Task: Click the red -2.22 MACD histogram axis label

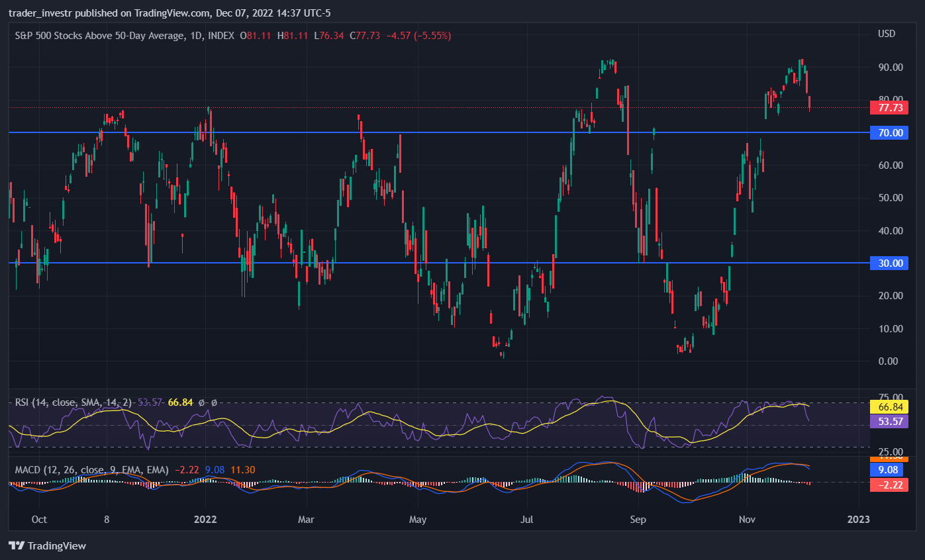Action: tap(890, 485)
